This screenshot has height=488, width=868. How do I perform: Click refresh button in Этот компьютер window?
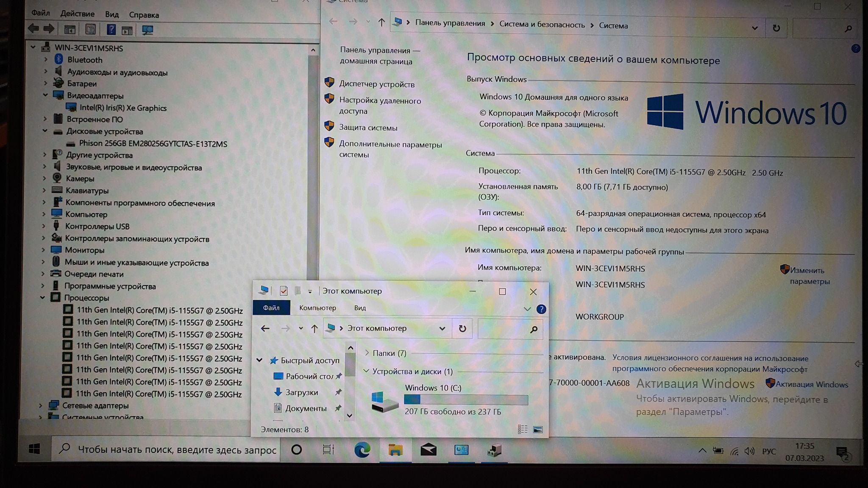(x=462, y=329)
